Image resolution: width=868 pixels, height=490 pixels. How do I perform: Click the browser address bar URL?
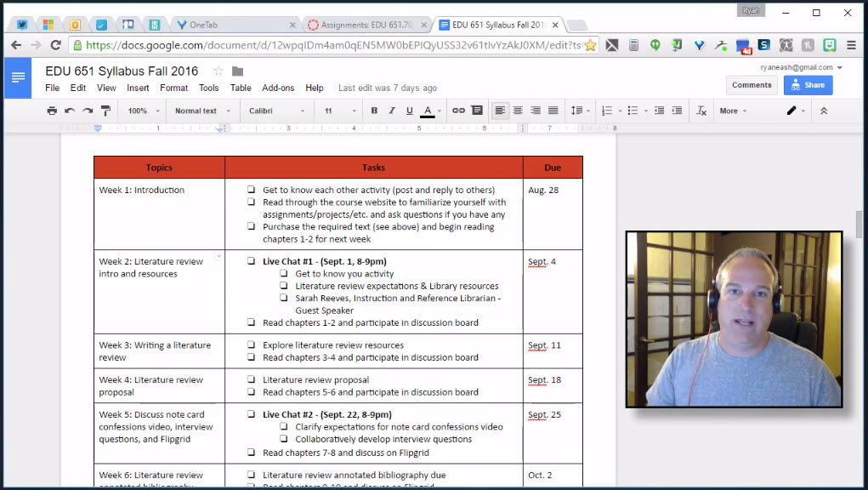coord(334,45)
